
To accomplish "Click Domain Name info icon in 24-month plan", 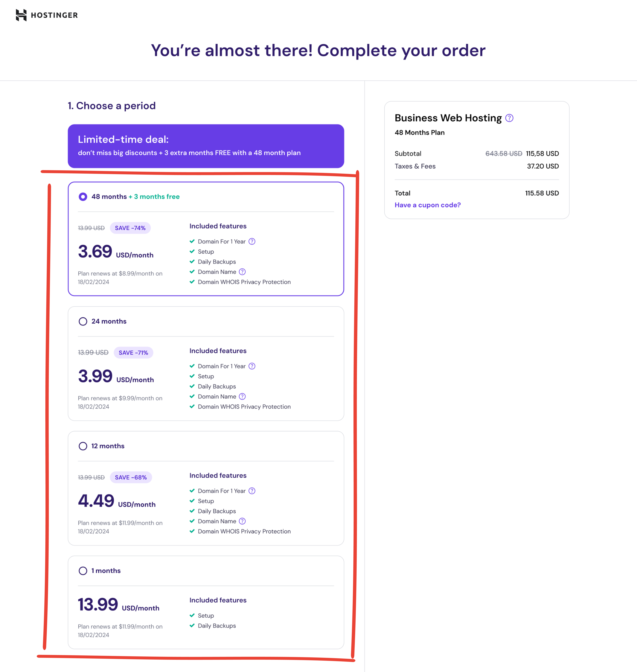I will (x=242, y=396).
